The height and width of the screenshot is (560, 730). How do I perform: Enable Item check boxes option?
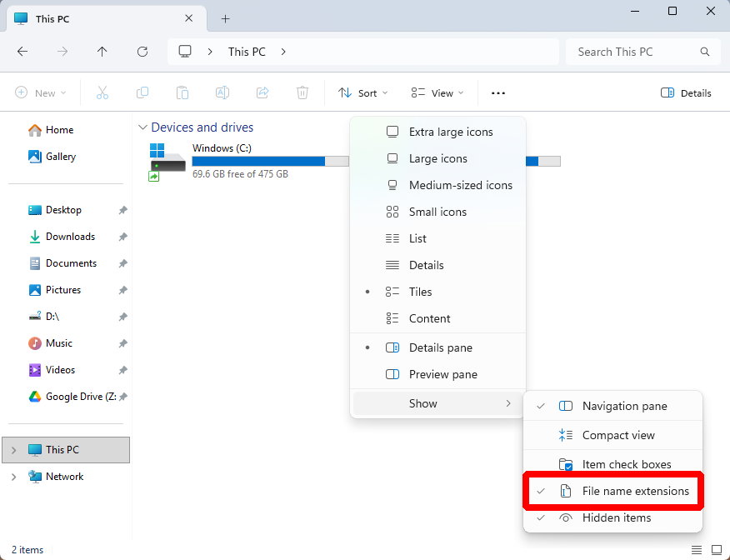pyautogui.click(x=626, y=464)
